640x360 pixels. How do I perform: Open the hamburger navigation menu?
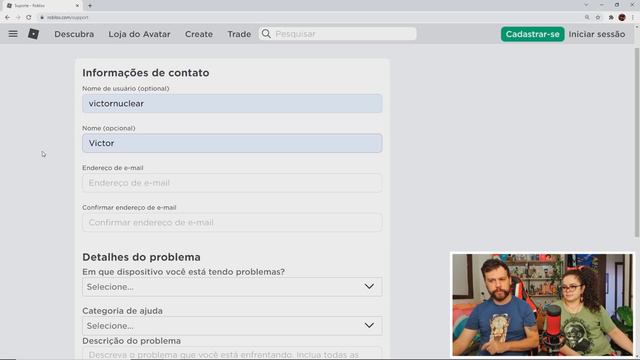click(x=13, y=34)
